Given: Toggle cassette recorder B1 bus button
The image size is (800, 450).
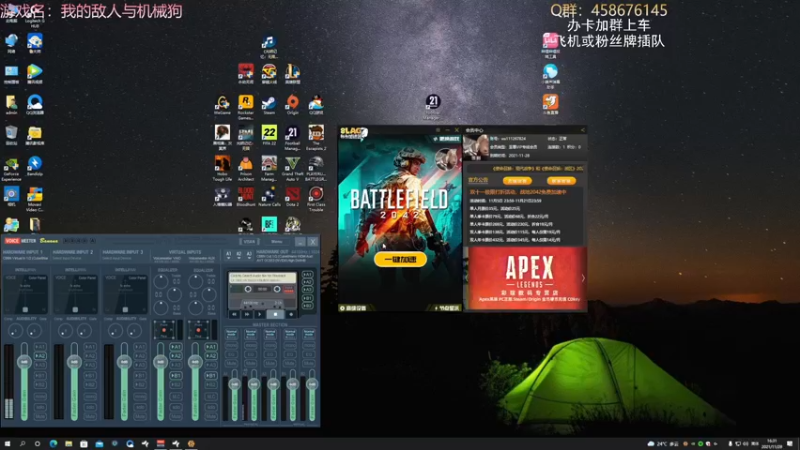Looking at the screenshot, I should [x=308, y=298].
